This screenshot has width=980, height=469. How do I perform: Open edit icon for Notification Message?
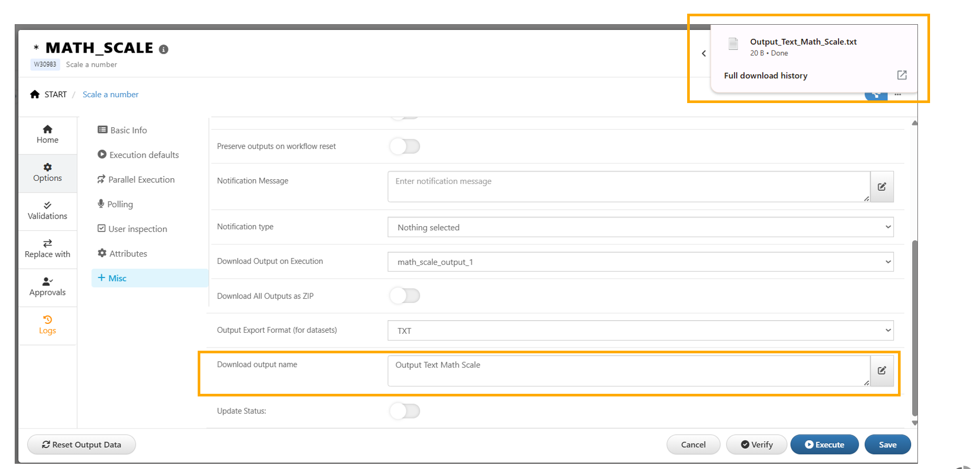(x=882, y=187)
